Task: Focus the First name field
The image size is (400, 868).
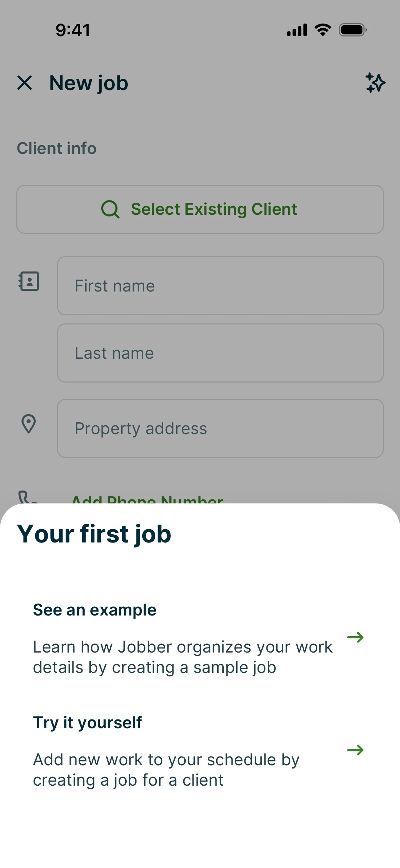Action: click(x=220, y=286)
